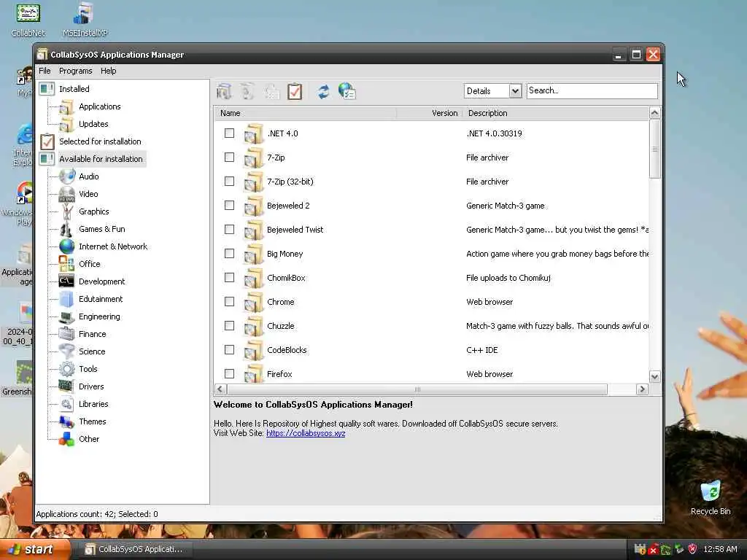
Task: Open the Video category
Action: (x=88, y=194)
